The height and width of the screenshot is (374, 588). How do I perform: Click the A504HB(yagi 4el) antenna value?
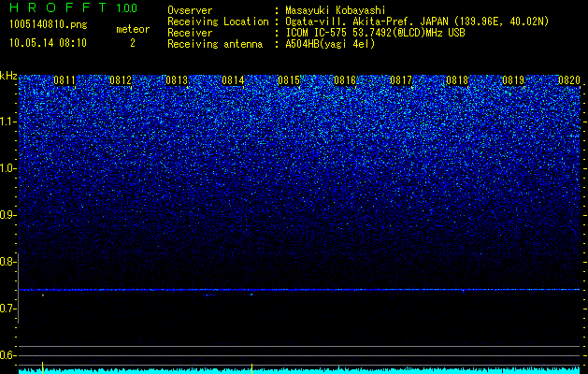(x=330, y=44)
